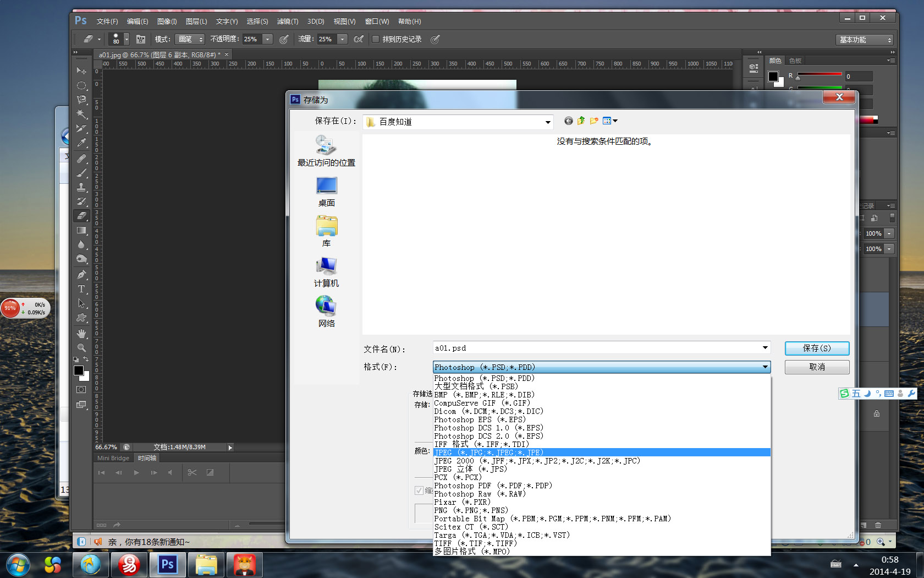Choose BMP format from the list
924x578 pixels.
point(602,395)
